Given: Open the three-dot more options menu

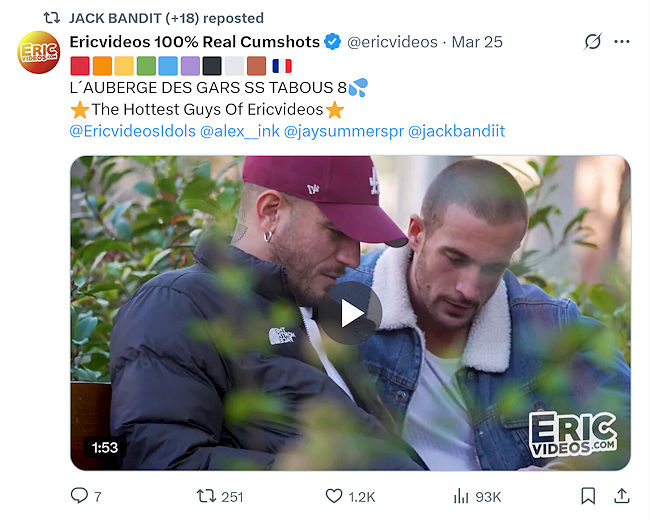Looking at the screenshot, I should [622, 41].
